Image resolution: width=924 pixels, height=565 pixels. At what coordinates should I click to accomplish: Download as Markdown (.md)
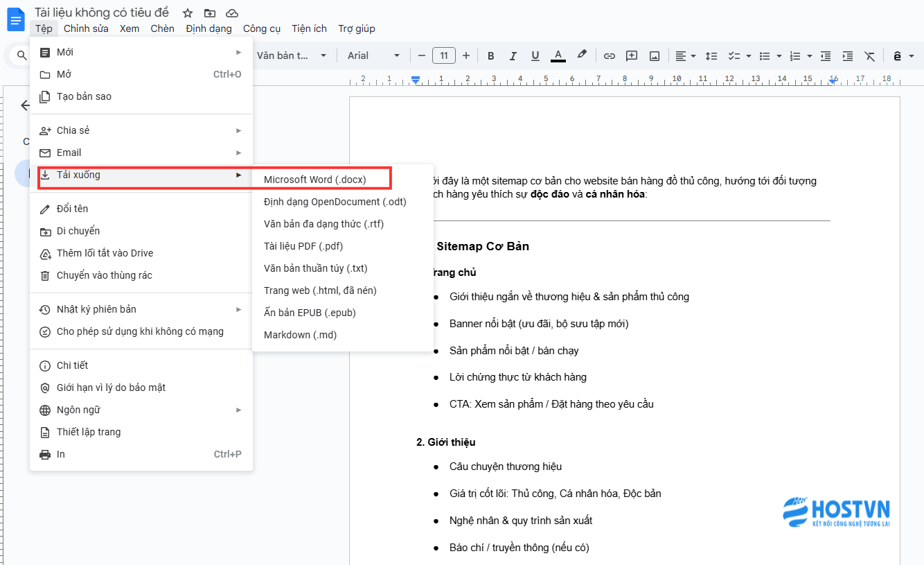click(x=343, y=335)
